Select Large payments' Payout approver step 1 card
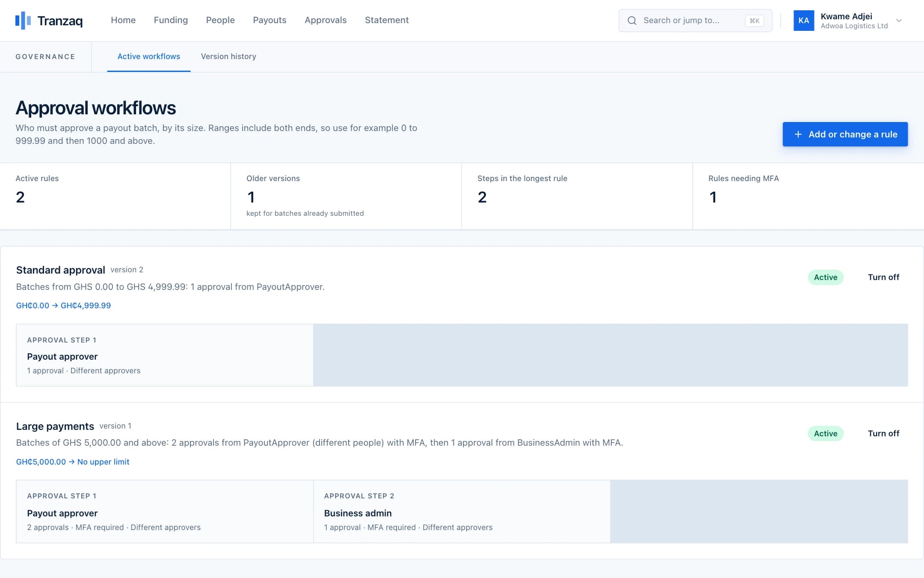Image resolution: width=924 pixels, height=578 pixels. (x=165, y=512)
